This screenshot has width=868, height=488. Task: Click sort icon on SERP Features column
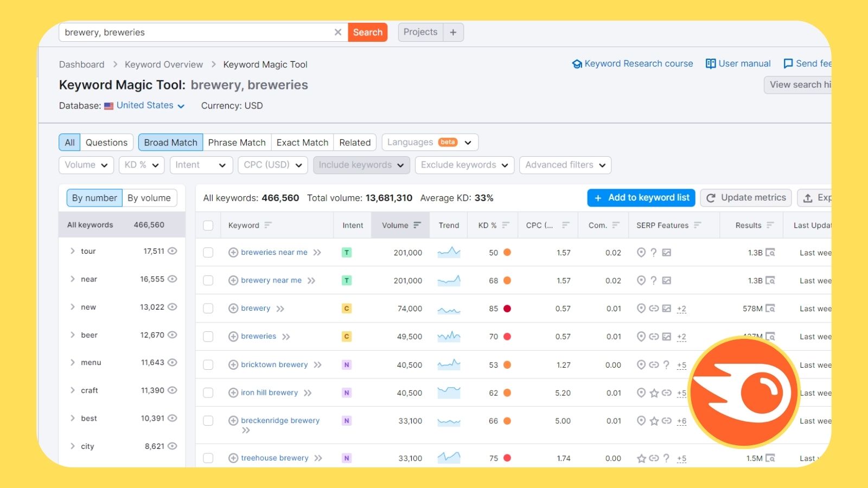click(x=698, y=225)
